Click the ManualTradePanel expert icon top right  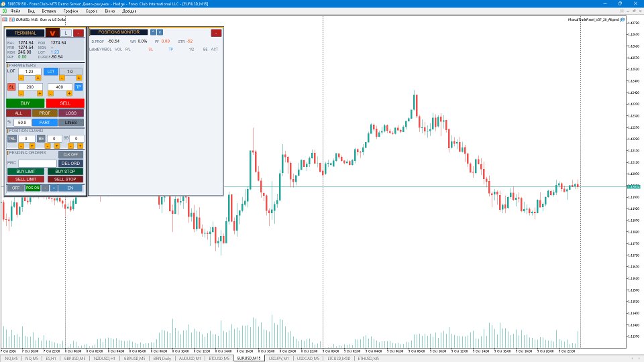[623, 19]
